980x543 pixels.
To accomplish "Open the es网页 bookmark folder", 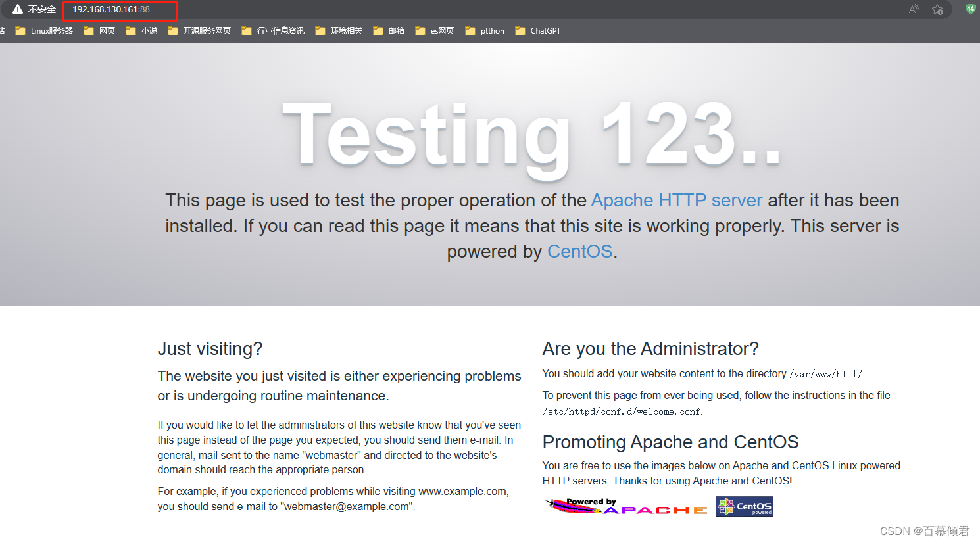I will coord(435,31).
